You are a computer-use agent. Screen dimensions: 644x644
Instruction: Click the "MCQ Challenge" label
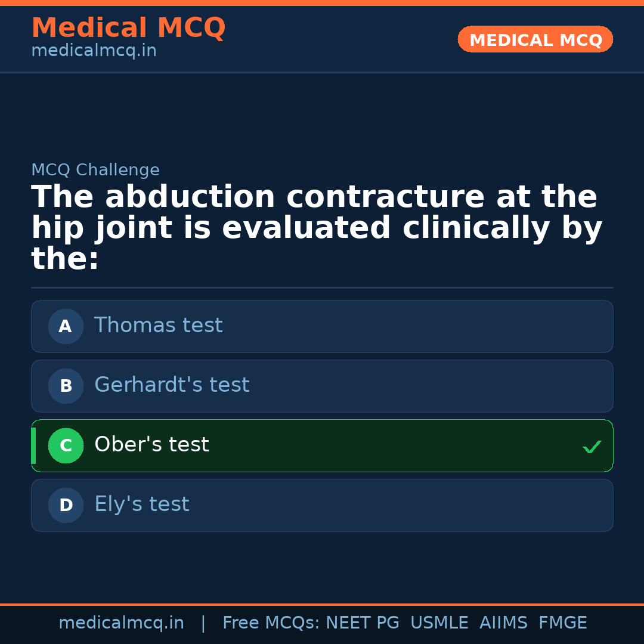point(95,170)
